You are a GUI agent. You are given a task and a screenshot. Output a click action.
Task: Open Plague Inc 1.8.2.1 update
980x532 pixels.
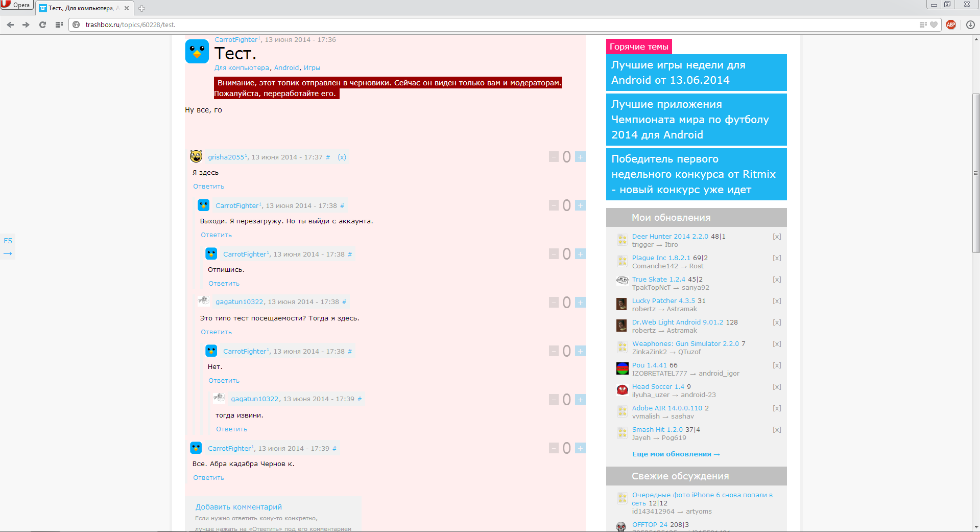(x=661, y=258)
